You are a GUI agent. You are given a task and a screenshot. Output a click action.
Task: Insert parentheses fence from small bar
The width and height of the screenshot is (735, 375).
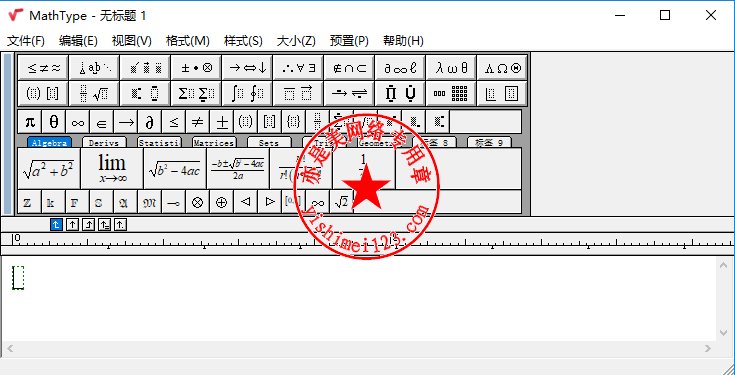[245, 122]
